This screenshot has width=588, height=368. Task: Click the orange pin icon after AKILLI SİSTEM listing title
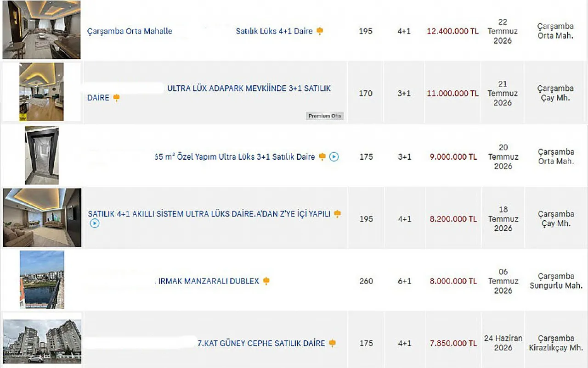pos(337,214)
